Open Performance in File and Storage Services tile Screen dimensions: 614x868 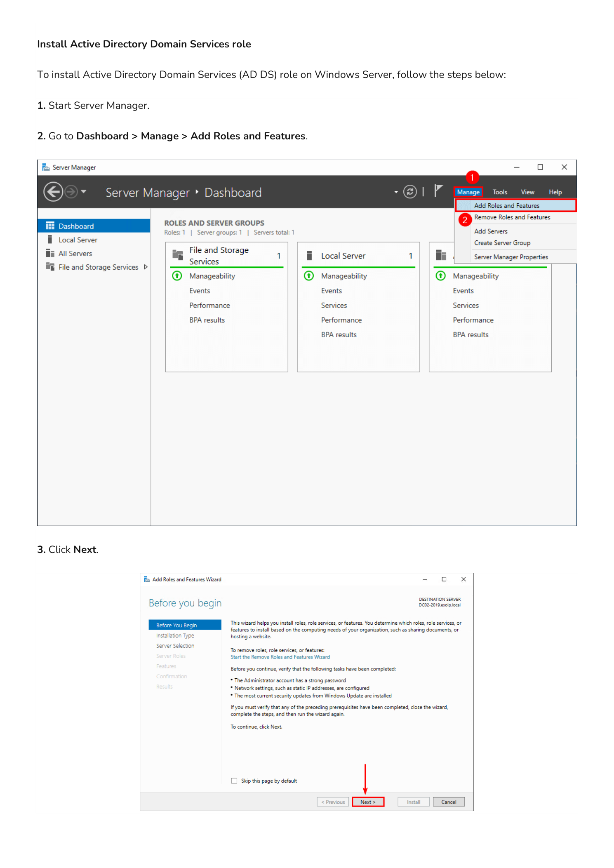click(209, 306)
